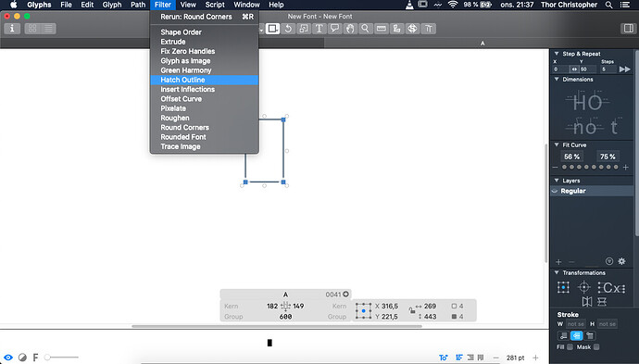This screenshot has width=639, height=364.
Task: Click Layers circled triangle filter icon
Action: [x=609, y=261]
